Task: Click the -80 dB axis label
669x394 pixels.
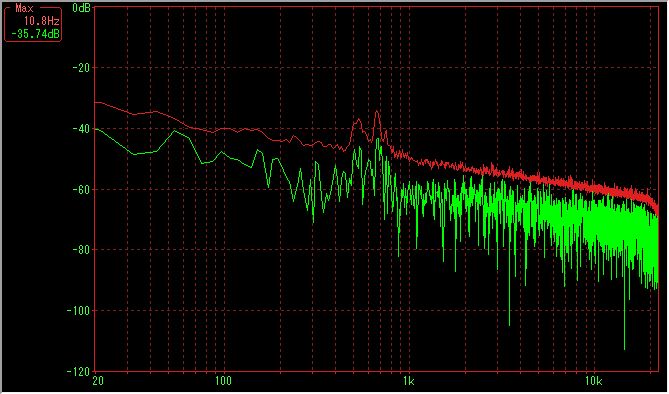Action: (81, 250)
